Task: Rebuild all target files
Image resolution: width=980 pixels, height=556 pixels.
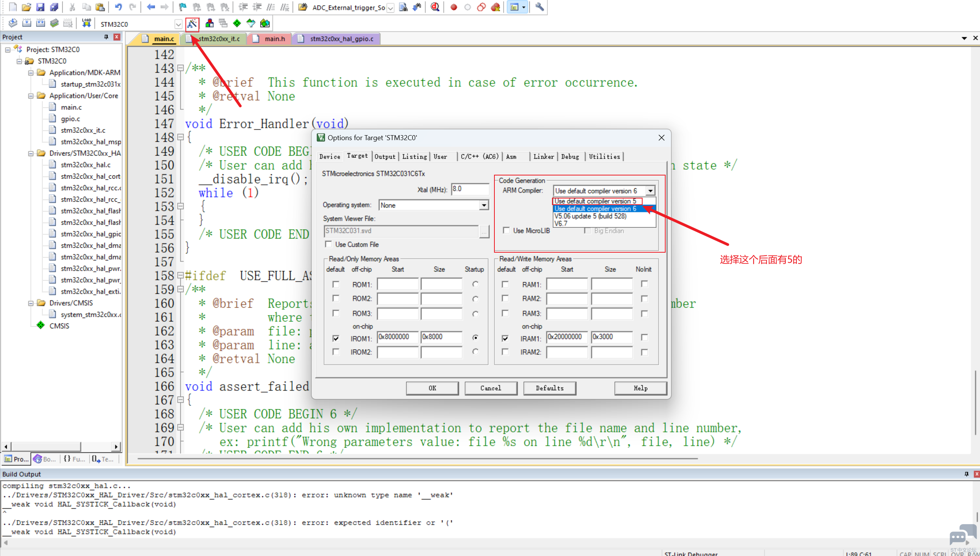Action: (x=40, y=23)
